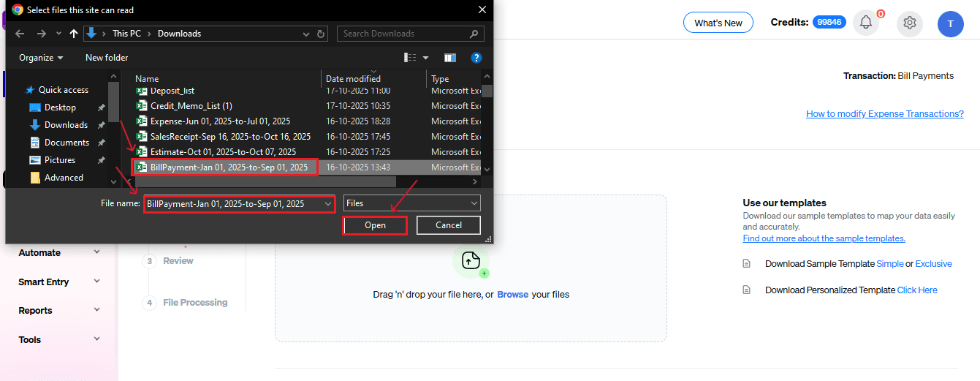This screenshot has width=980, height=381.
Task: Go forward in file dialog navigation
Action: tap(41, 34)
